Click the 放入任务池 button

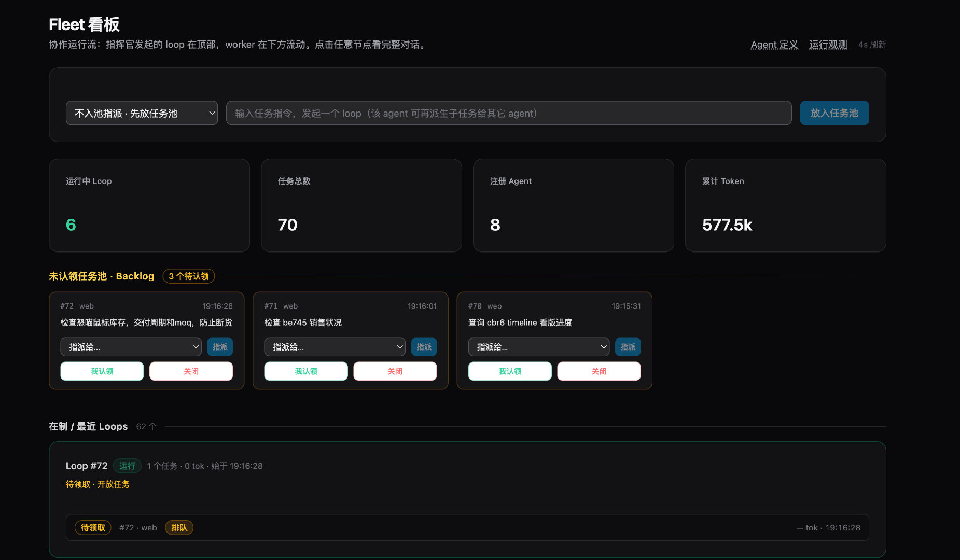tap(834, 113)
